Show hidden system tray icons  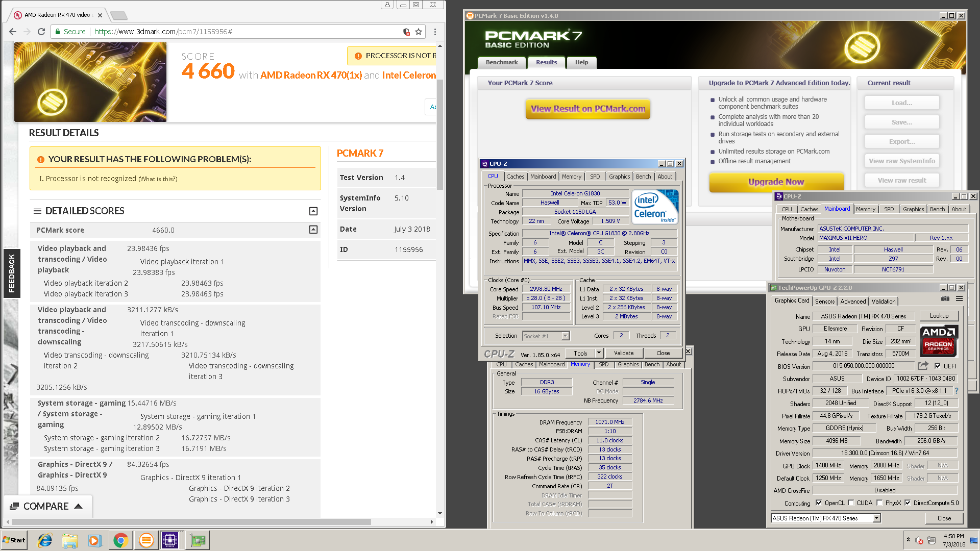908,540
